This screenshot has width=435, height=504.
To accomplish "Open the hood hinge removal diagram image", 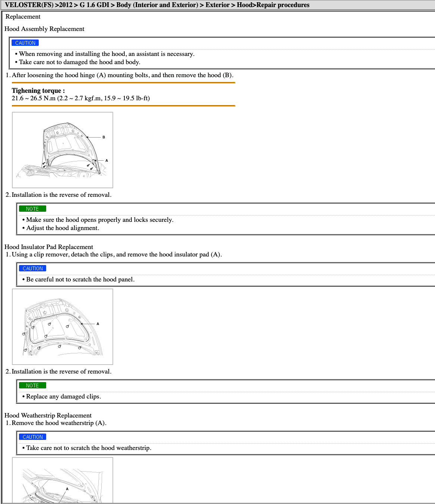I will coord(63,150).
